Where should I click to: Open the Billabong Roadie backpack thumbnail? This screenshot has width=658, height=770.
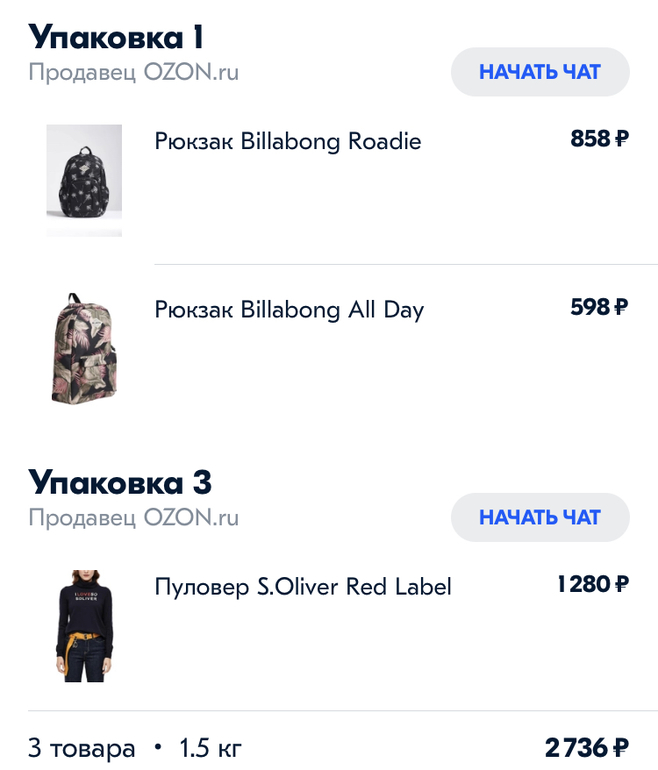pos(84,180)
